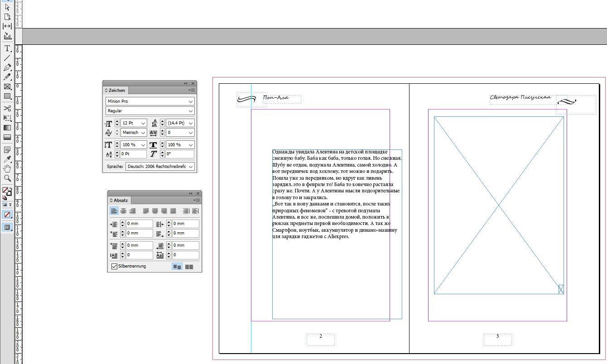Click the left indent 0 mm field

[139, 224]
